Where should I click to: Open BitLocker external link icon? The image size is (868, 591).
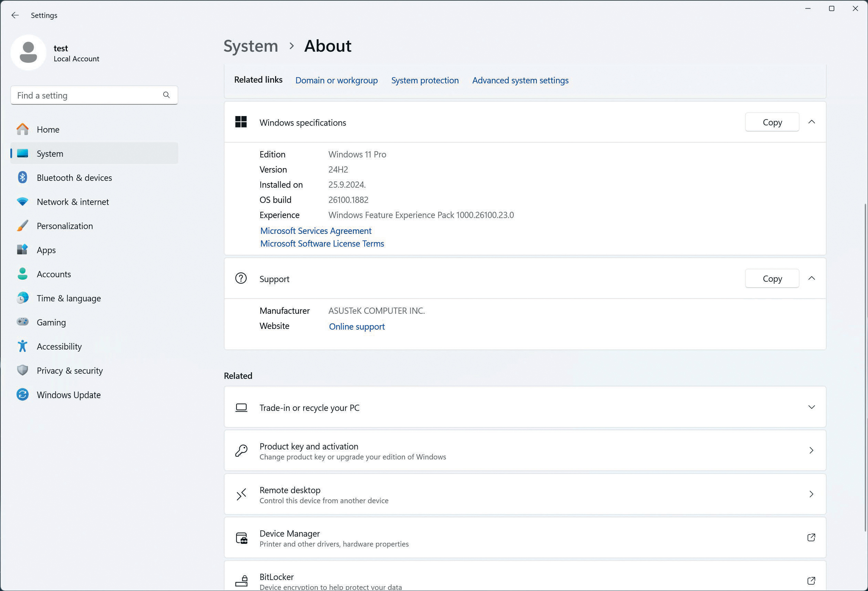pos(811,581)
